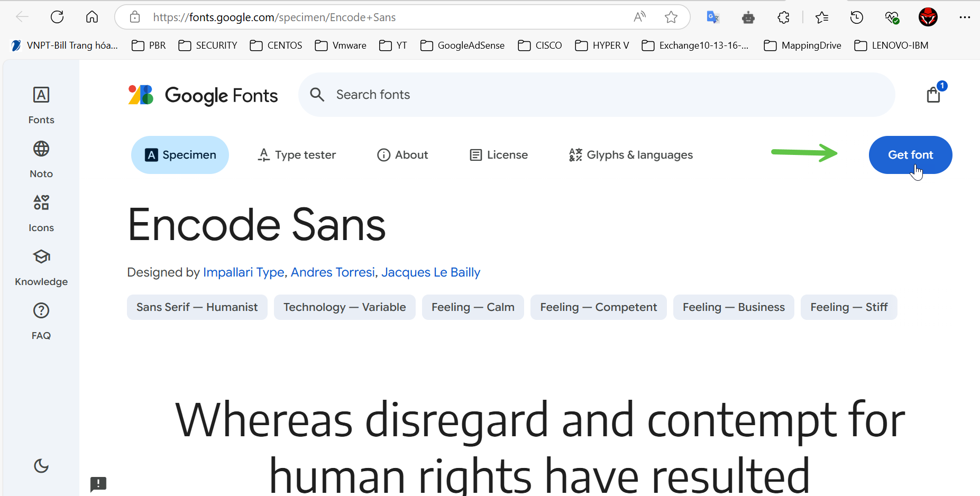Open the Google Translate extension icon

point(713,17)
